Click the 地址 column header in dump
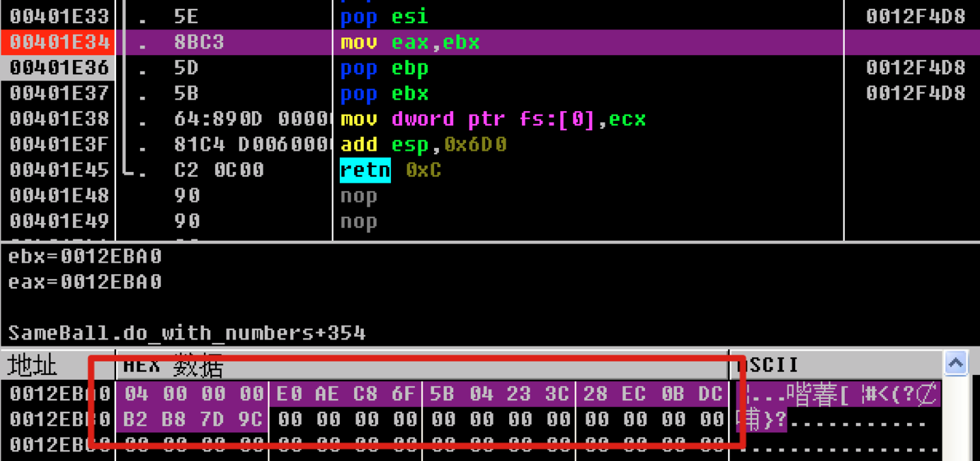980x461 pixels. [x=33, y=366]
